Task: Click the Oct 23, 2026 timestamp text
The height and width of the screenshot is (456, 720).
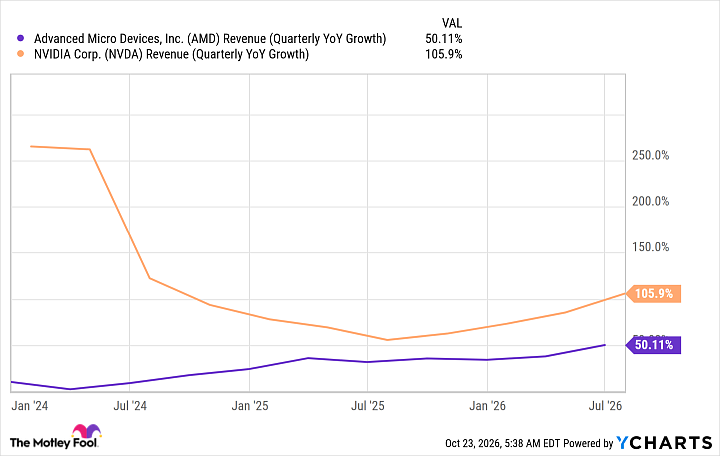Action: click(502, 443)
